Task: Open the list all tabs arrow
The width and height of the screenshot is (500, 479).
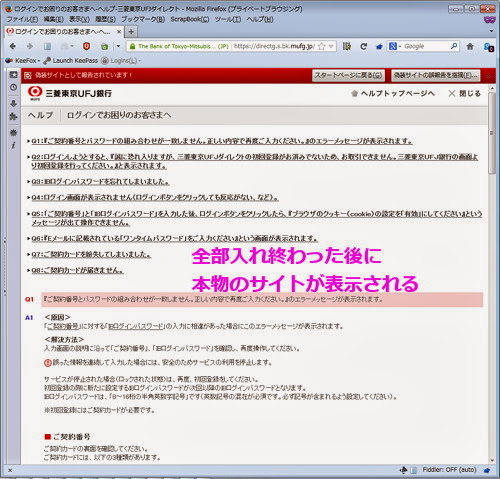Action: 491,31
